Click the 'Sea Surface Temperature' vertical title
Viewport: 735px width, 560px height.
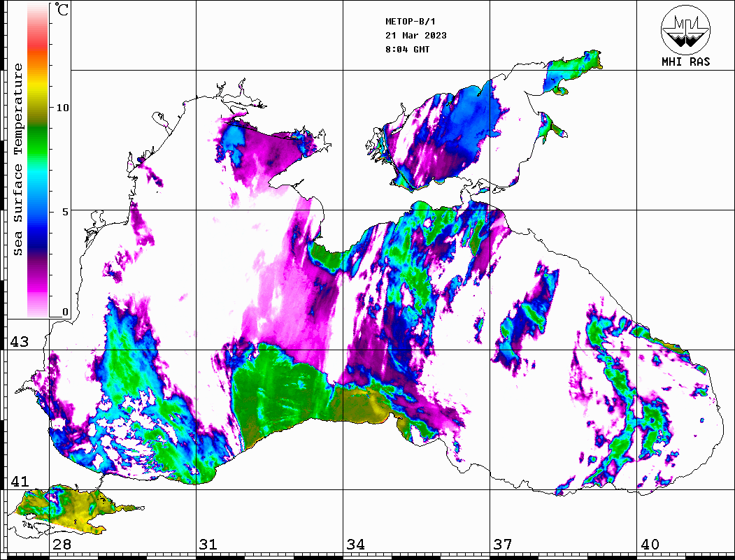point(17,159)
